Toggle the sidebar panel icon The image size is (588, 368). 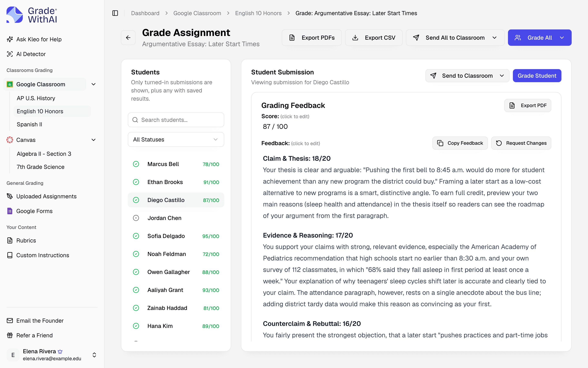point(115,13)
